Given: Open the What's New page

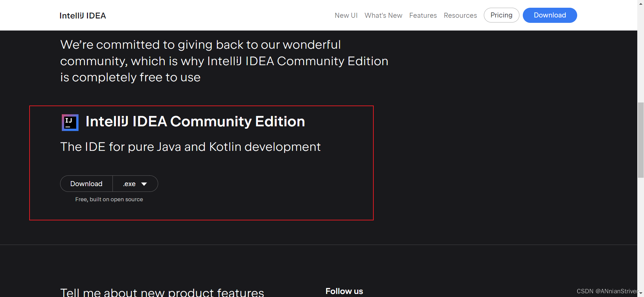Looking at the screenshot, I should [383, 15].
